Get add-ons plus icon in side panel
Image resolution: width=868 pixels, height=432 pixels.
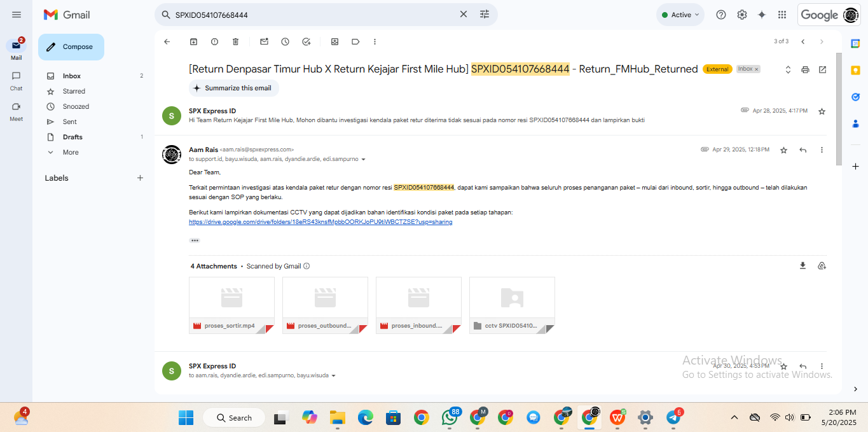pyautogui.click(x=855, y=166)
